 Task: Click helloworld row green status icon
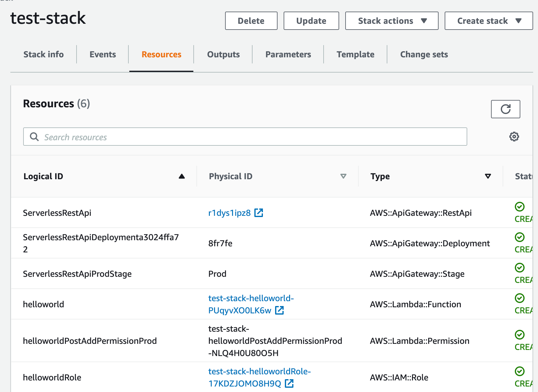click(x=519, y=298)
